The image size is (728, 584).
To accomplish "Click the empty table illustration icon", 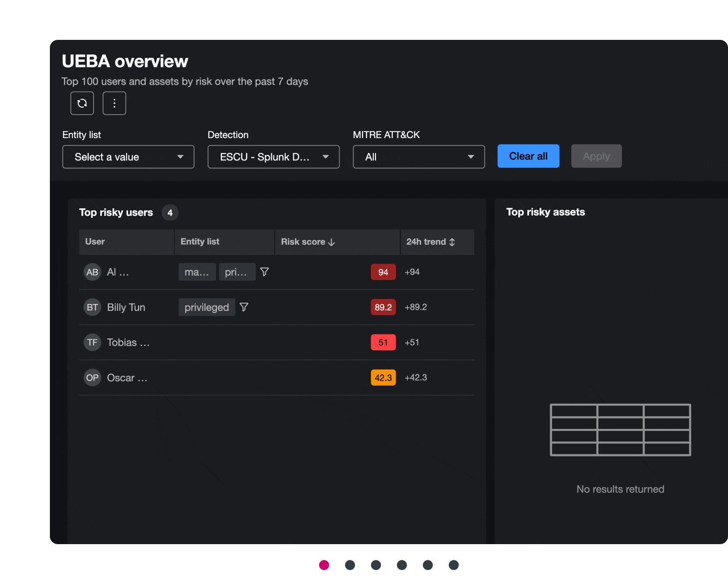I will [620, 430].
